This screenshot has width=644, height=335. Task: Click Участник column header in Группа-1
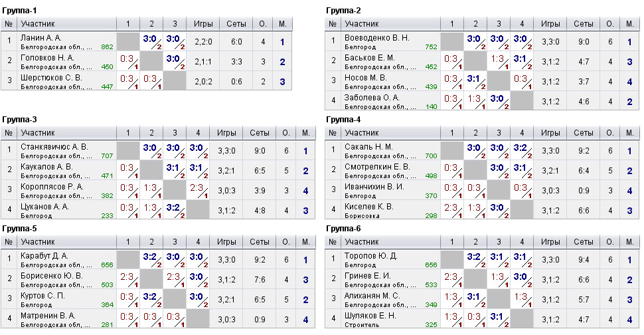(x=38, y=24)
